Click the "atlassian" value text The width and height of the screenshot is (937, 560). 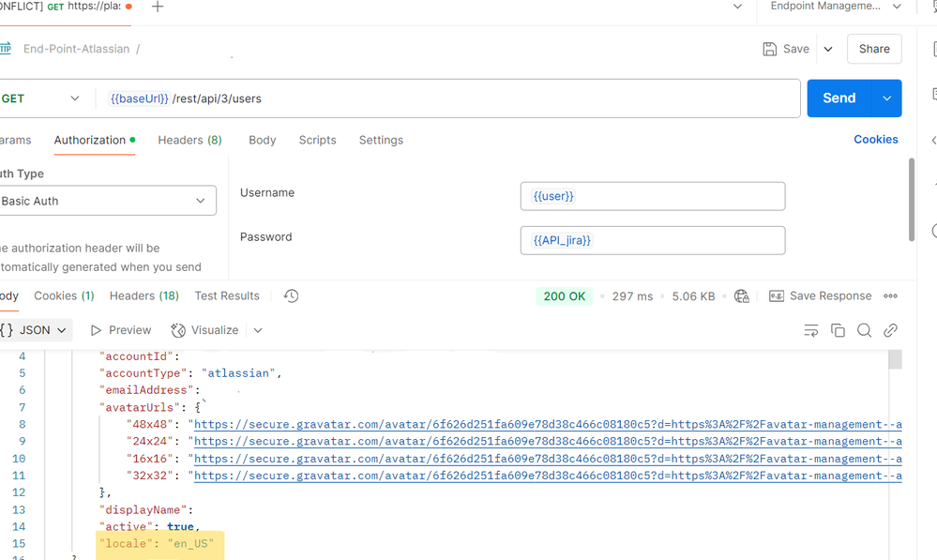238,373
